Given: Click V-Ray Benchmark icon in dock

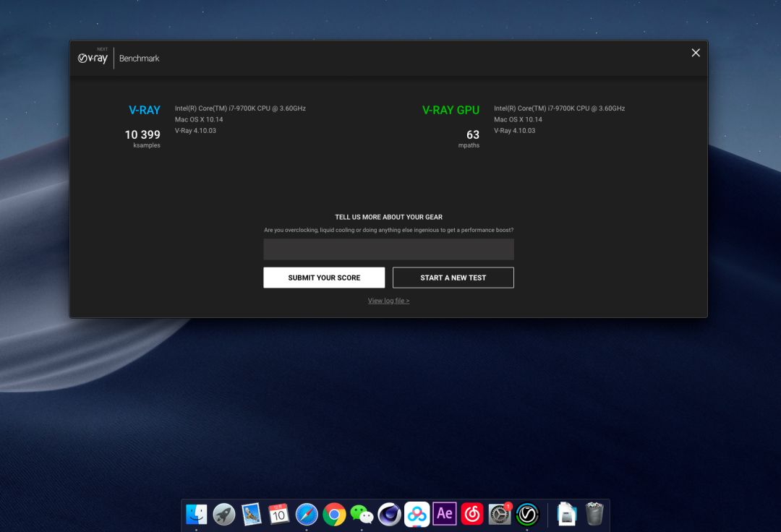Looking at the screenshot, I should pyautogui.click(x=527, y=514).
